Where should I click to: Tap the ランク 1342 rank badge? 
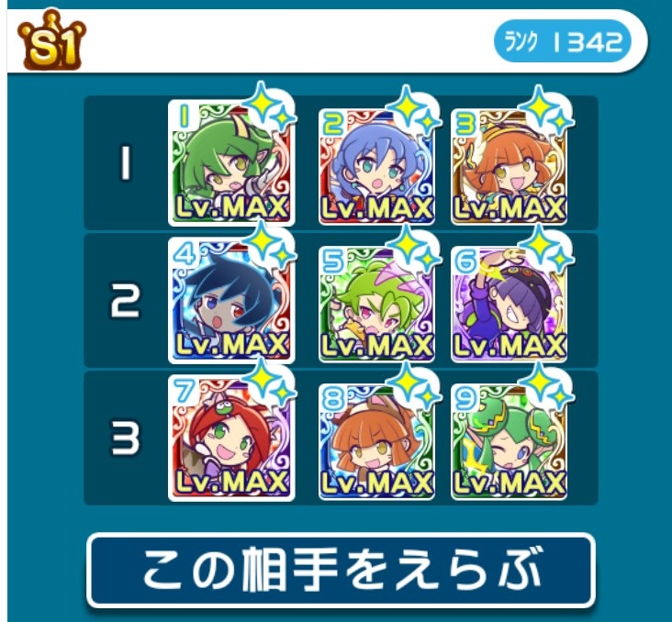(x=563, y=41)
